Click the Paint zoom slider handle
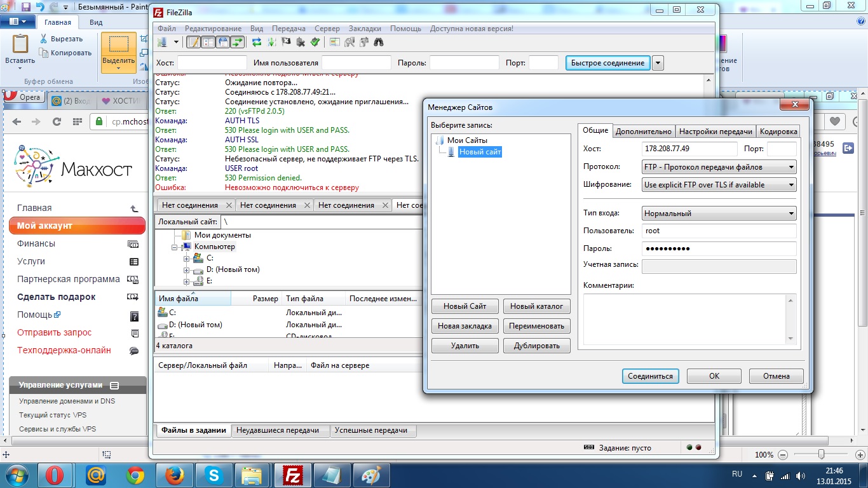The width and height of the screenshot is (868, 488). [822, 454]
